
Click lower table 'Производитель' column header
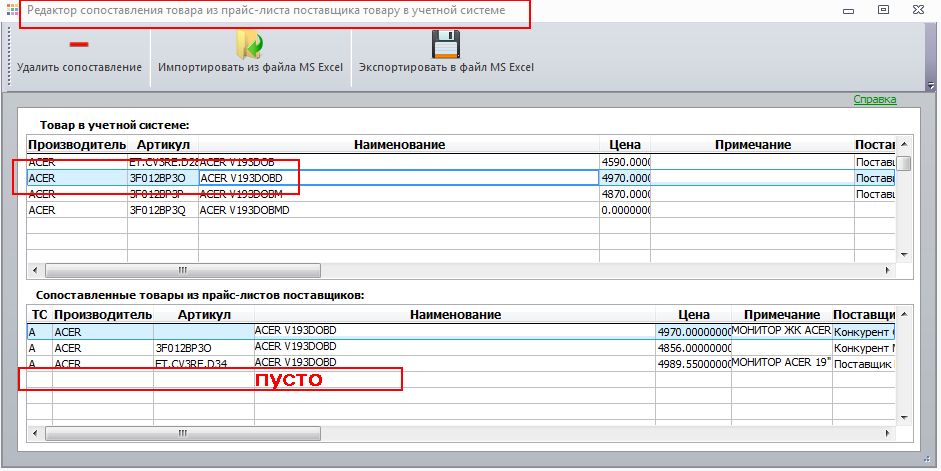click(103, 314)
